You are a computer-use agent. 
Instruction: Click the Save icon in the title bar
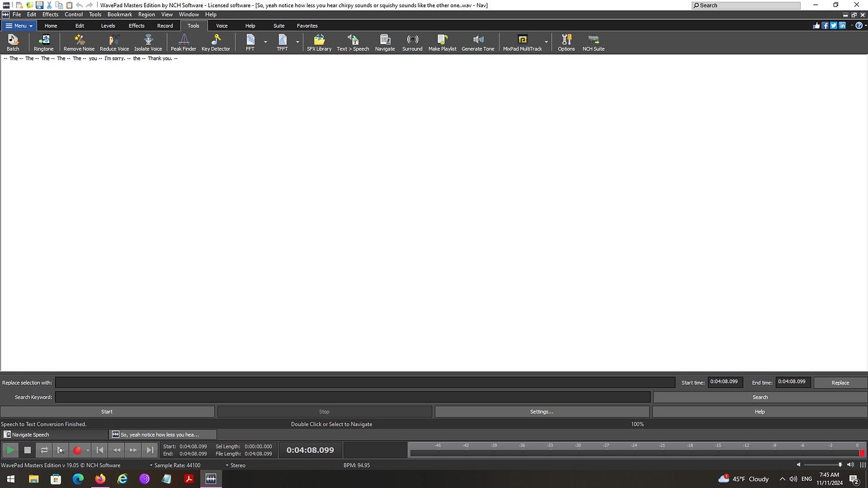[39, 5]
